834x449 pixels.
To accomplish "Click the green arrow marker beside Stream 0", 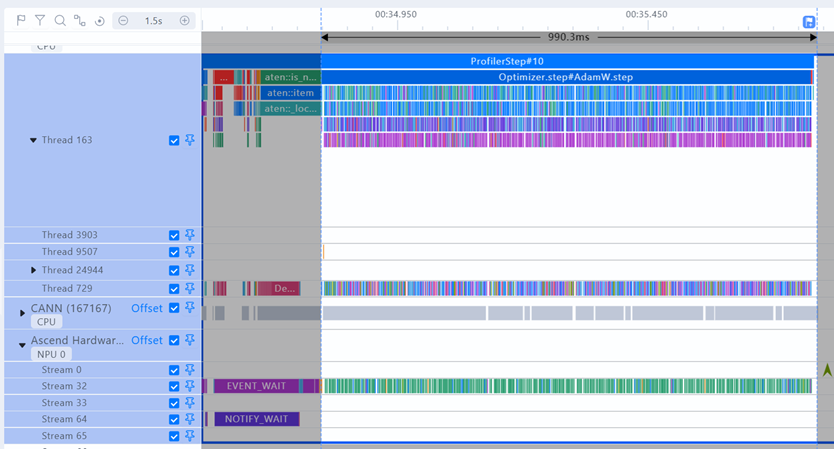I will [827, 370].
